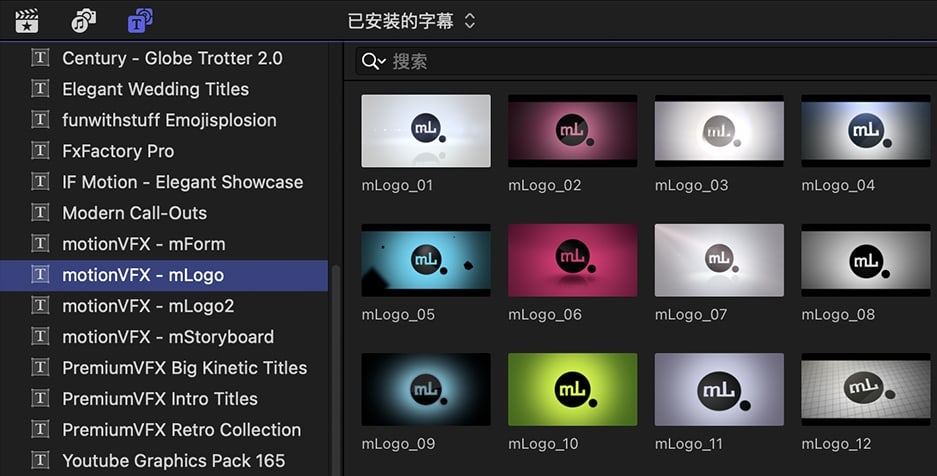Select the mLogo_05 cyan thumbnail

(426, 260)
